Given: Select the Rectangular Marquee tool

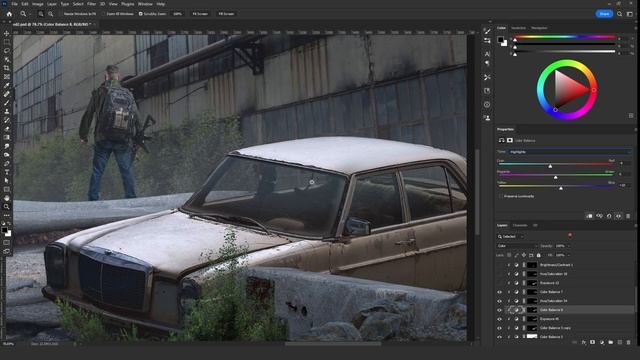Looking at the screenshot, I should click(x=7, y=42).
